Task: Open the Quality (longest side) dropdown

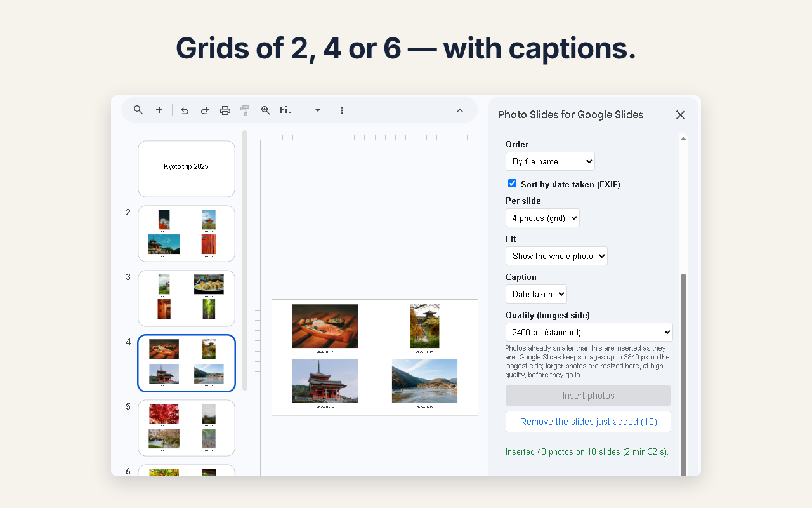Action: (589, 332)
